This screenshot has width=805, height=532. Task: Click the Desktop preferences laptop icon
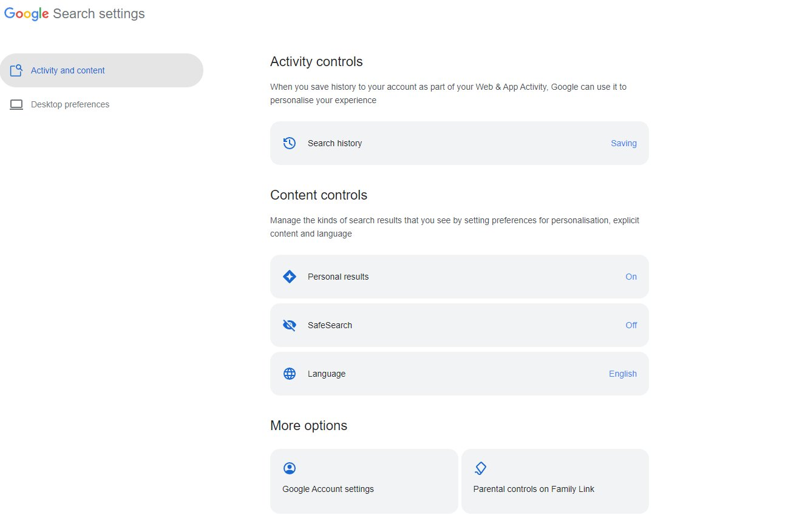coord(16,104)
